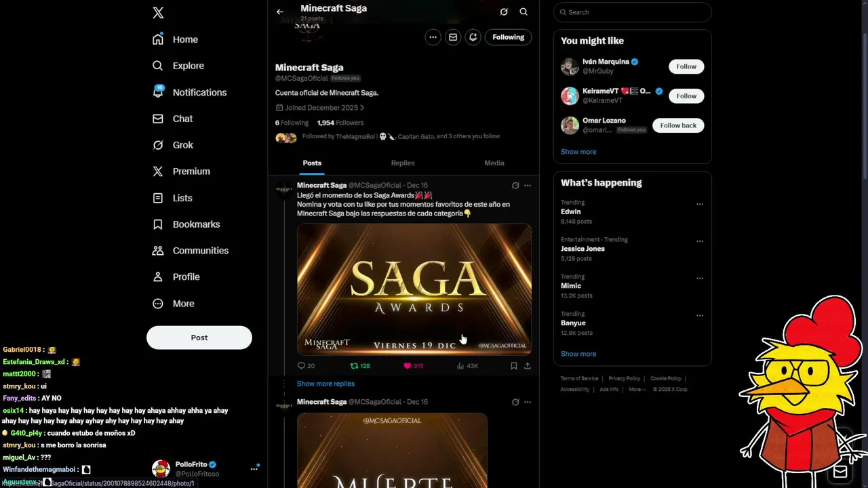Viewport: 868px width, 488px height.
Task: Open more options for Mimic trend
Action: (x=700, y=279)
